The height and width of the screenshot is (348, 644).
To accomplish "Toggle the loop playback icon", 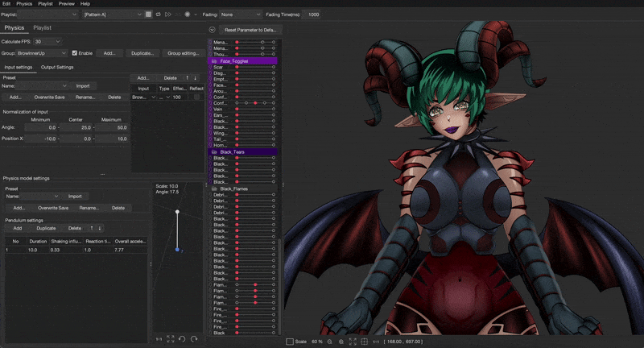I will (x=158, y=14).
